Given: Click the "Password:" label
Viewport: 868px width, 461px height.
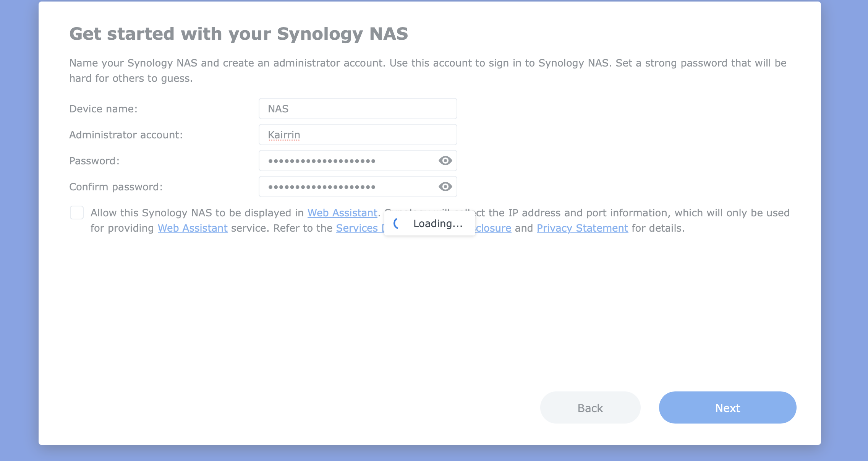Looking at the screenshot, I should tap(94, 161).
